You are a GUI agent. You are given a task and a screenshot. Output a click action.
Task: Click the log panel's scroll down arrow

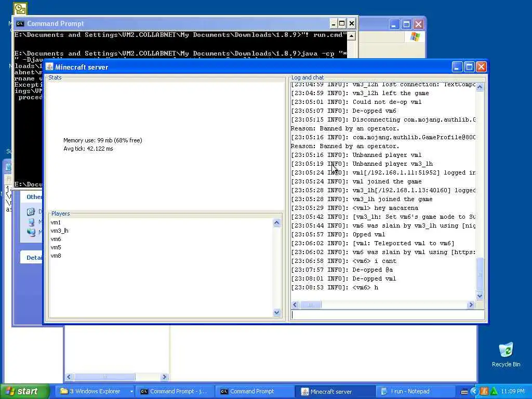pos(480,296)
